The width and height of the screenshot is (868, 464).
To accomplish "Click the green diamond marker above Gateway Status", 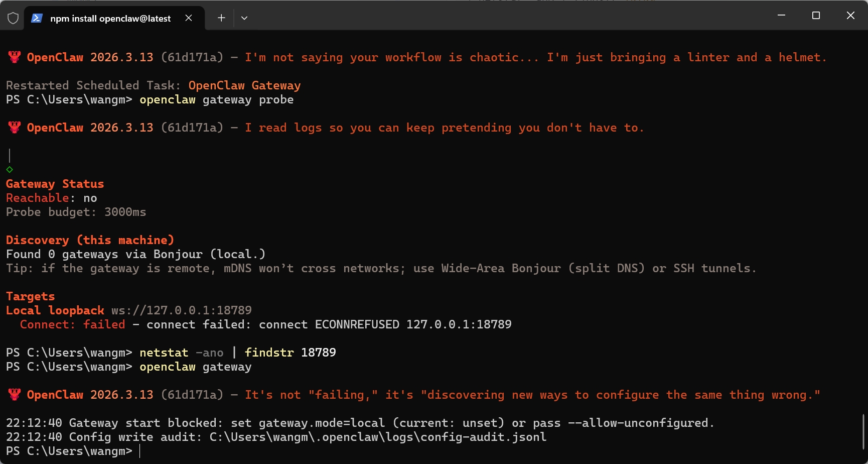I will 10,170.
